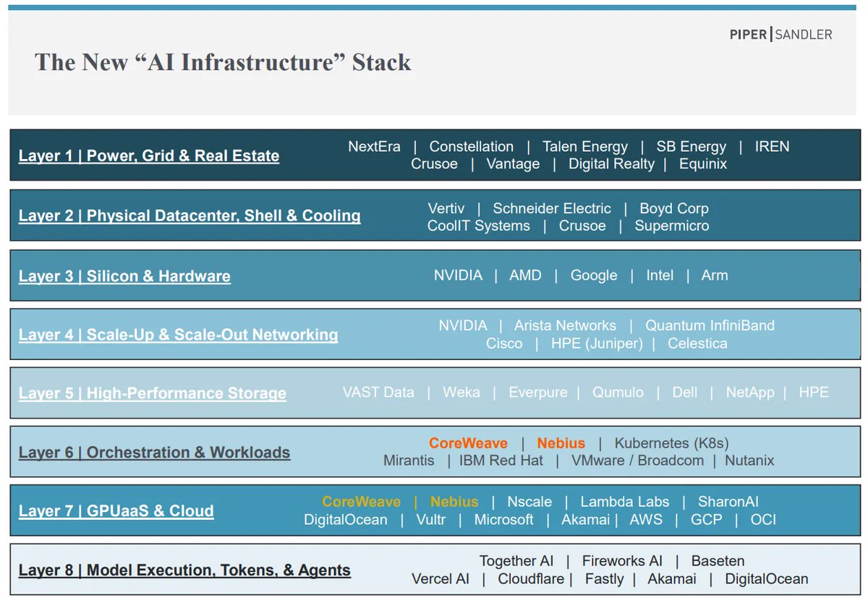Select Crusoe in the Layer 1 row

click(434, 164)
